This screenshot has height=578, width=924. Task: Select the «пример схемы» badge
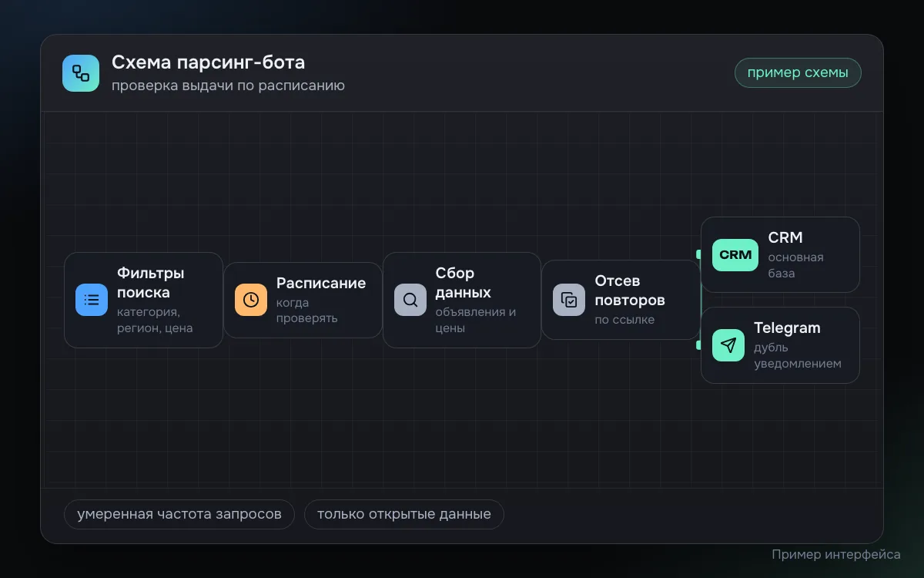[x=798, y=73]
